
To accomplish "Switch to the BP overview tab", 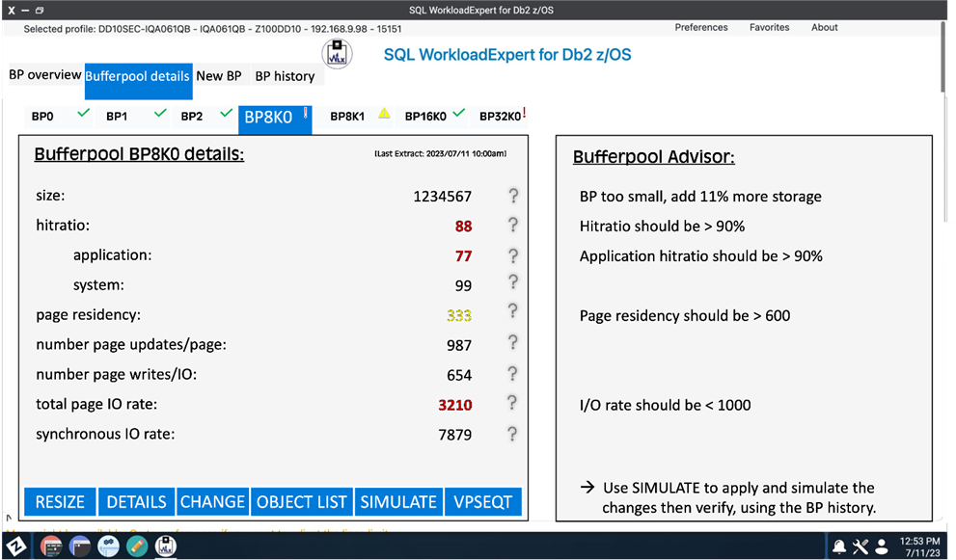I will point(45,75).
